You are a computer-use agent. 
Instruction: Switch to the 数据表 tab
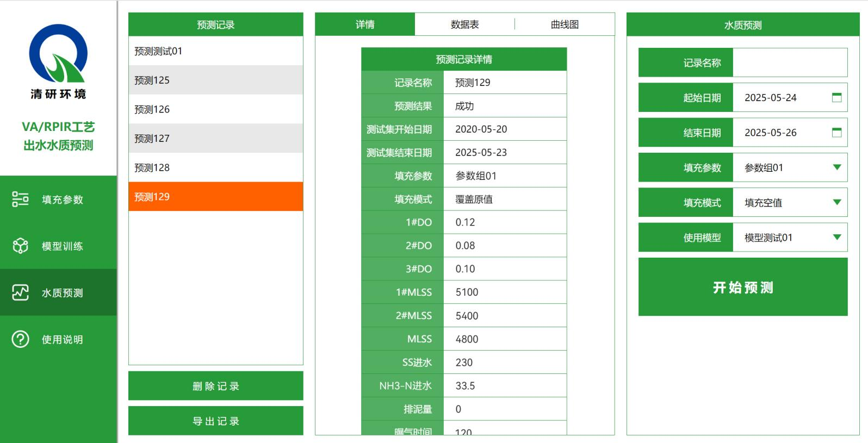point(464,24)
